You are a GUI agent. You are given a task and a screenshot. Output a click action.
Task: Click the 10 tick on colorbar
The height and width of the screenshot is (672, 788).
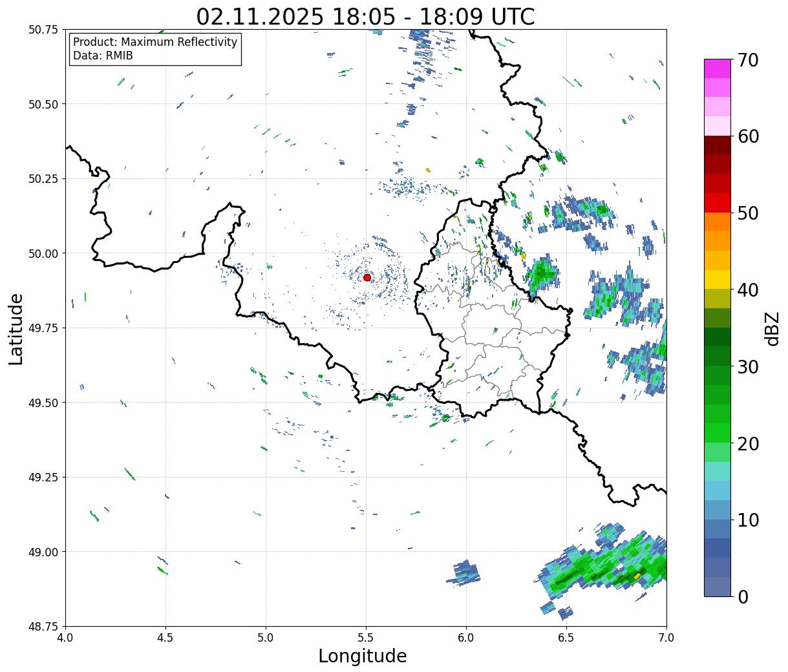pos(748,520)
